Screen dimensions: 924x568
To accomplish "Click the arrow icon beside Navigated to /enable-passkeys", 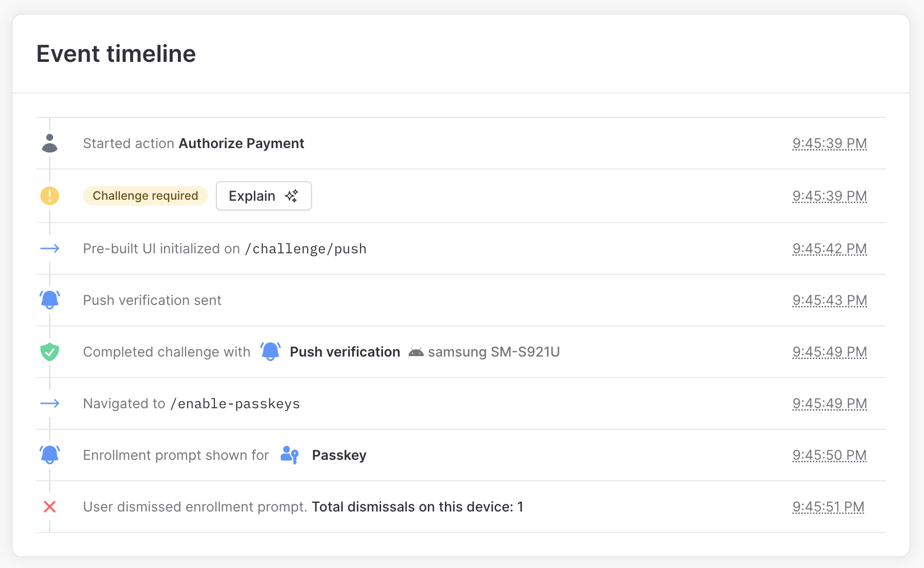I will [x=50, y=403].
